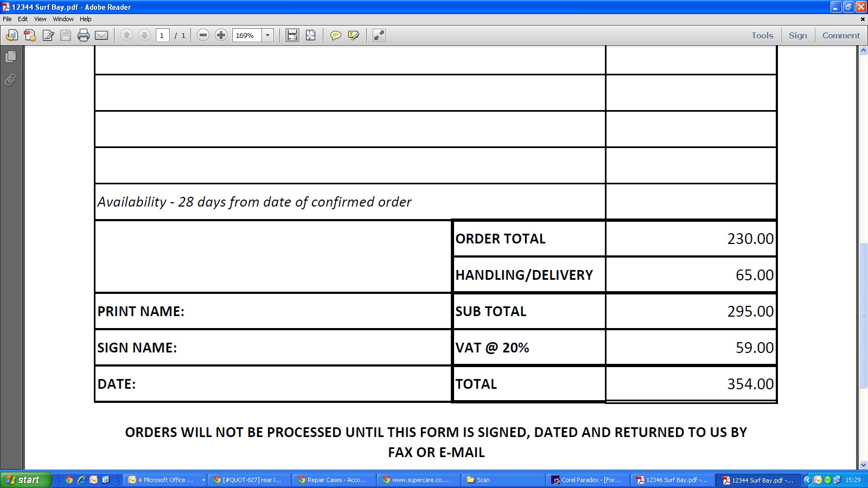The width and height of the screenshot is (868, 488).
Task: Launch Internet Explorer from quick launch
Action: click(x=81, y=480)
